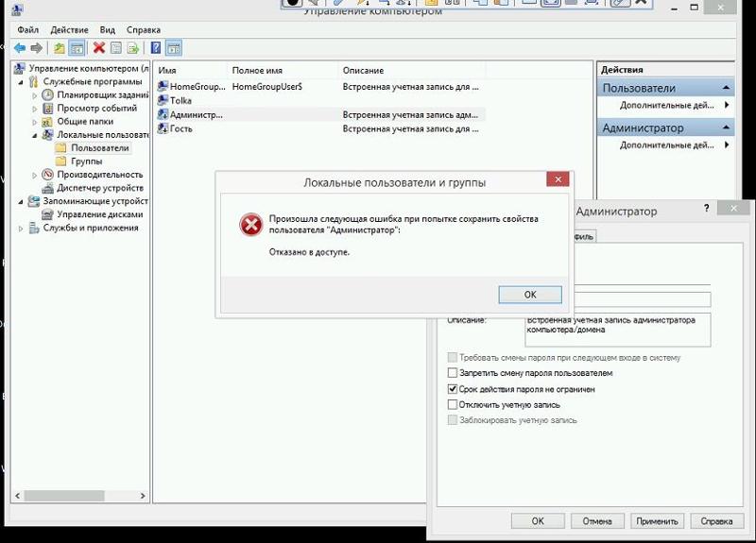Click Справка button in properties dialog
This screenshot has width=756, height=543.
click(716, 521)
